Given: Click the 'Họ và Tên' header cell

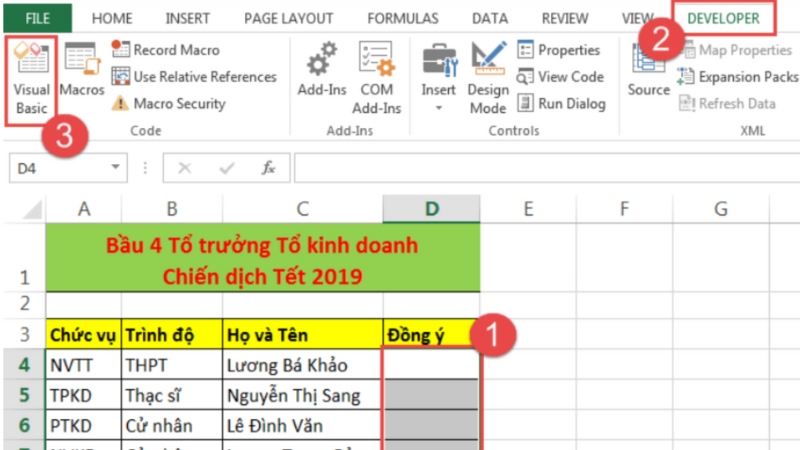Looking at the screenshot, I should (303, 334).
